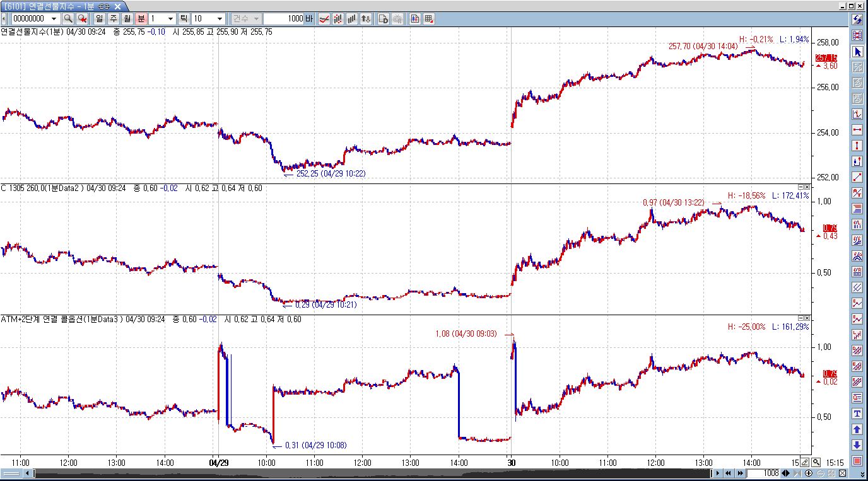Switch chart to weekly (주) period

114,19
